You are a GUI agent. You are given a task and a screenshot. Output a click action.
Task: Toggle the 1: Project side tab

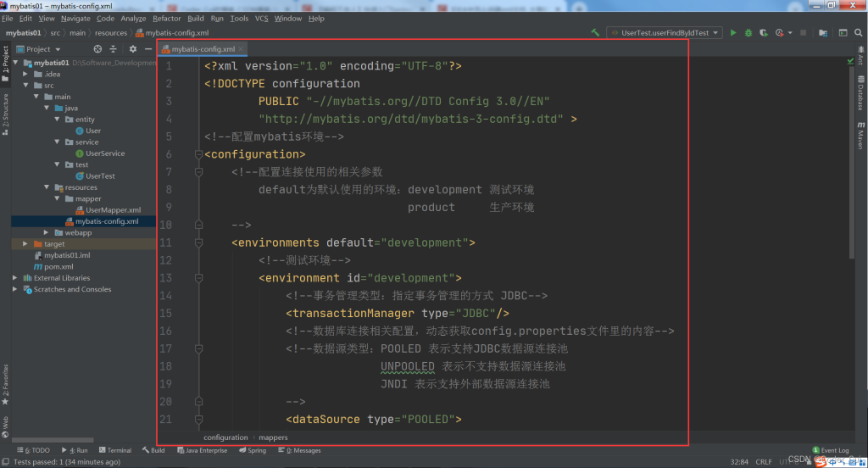coord(6,64)
